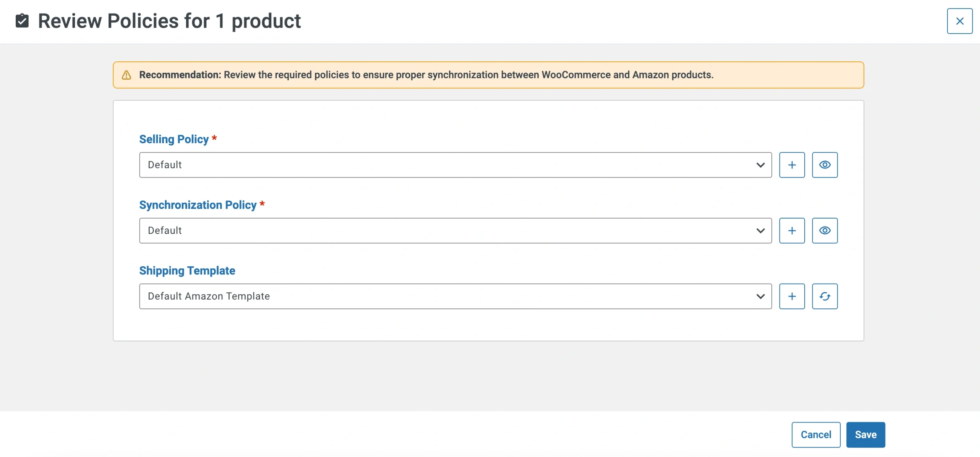Expand the Shipping Template dropdown
Image resolution: width=980 pixels, height=457 pixels.
coord(455,296)
